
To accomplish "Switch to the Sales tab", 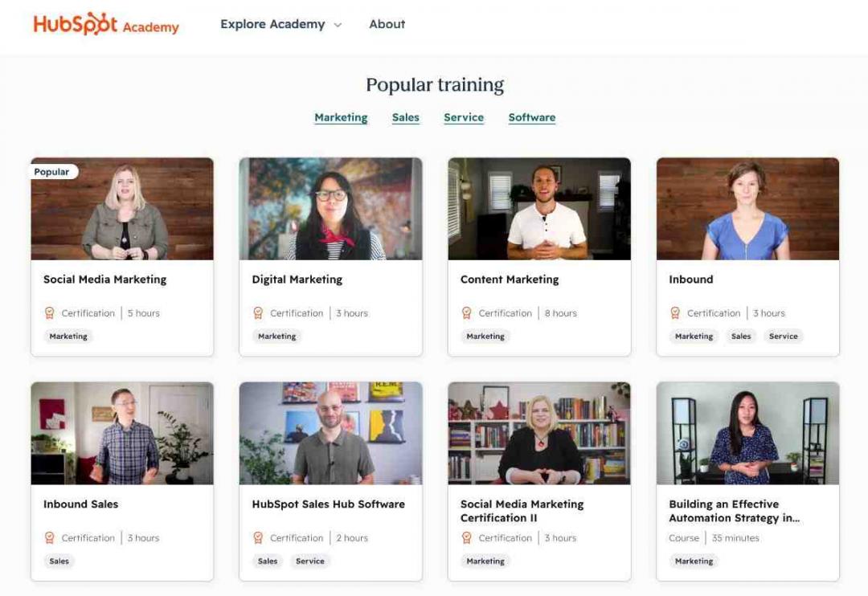I will pos(406,117).
